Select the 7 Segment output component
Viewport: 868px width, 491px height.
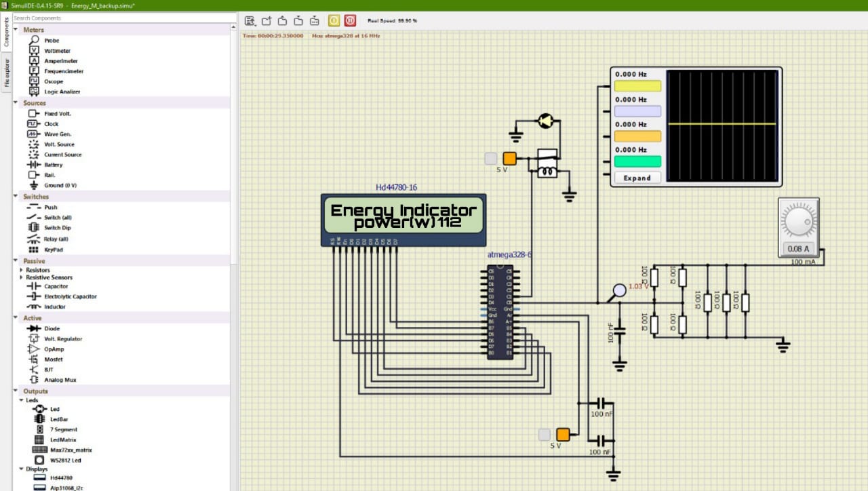tap(56, 430)
